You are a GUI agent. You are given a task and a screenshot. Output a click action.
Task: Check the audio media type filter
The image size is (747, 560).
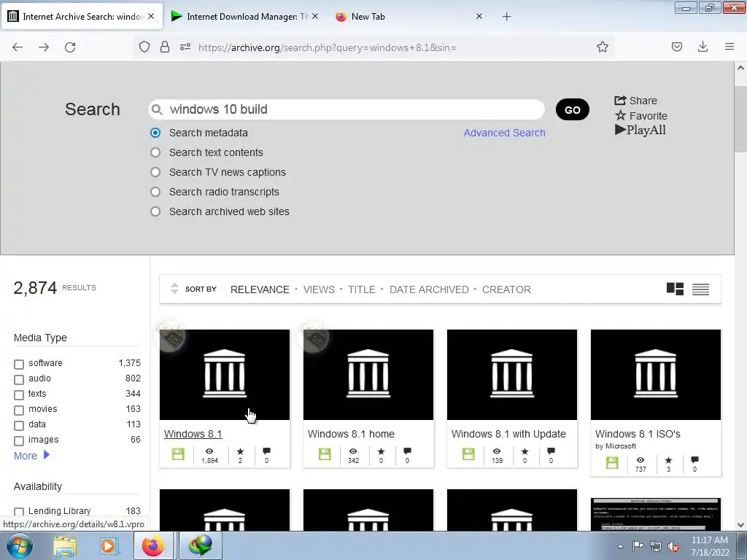[19, 379]
